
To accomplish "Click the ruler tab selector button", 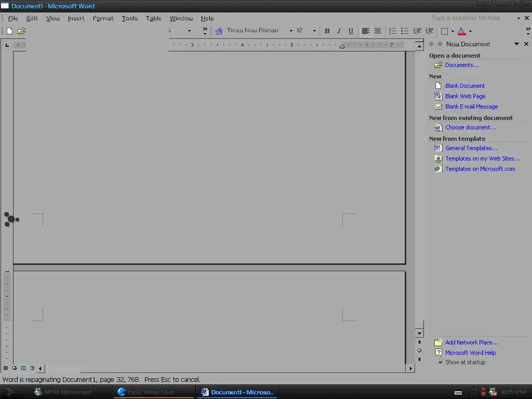I will pos(7,45).
